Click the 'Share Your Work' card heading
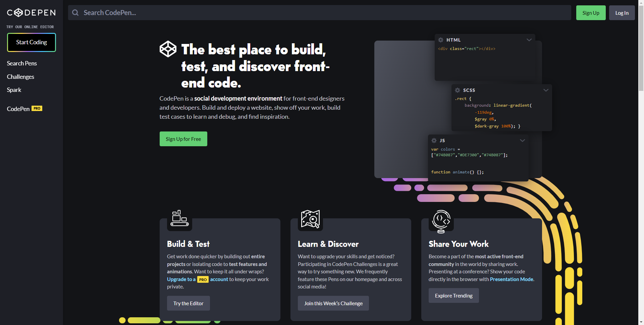644x325 pixels. click(459, 244)
